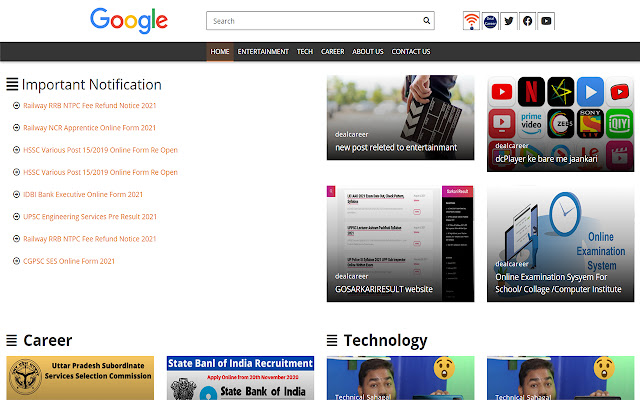
Task: Open the ENTERTAINMENT nav item
Action: click(x=263, y=51)
